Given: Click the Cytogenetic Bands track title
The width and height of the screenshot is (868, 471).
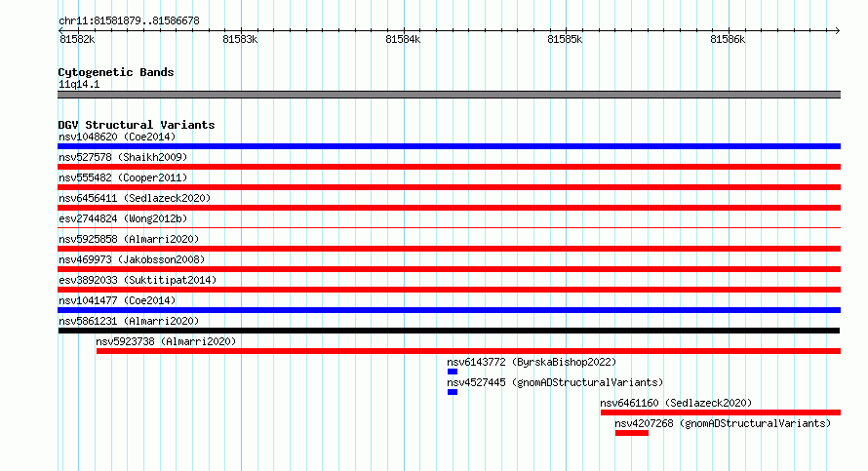Looking at the screenshot, I should click(x=116, y=72).
